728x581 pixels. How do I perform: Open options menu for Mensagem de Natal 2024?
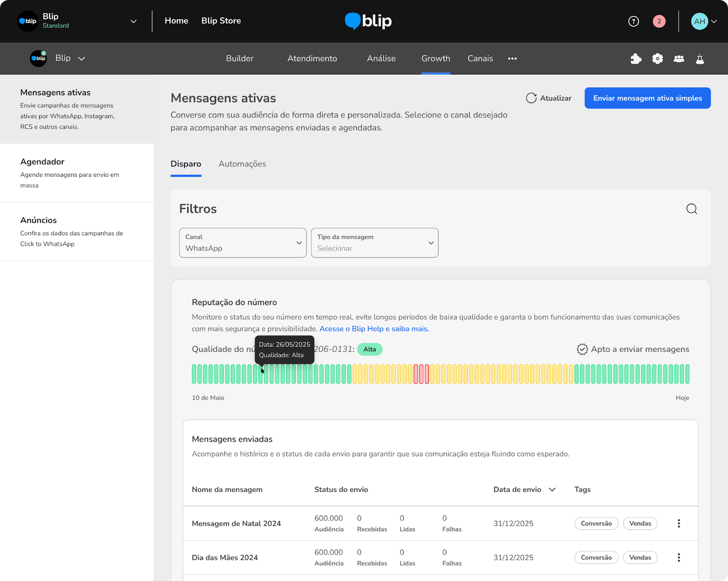click(x=678, y=523)
